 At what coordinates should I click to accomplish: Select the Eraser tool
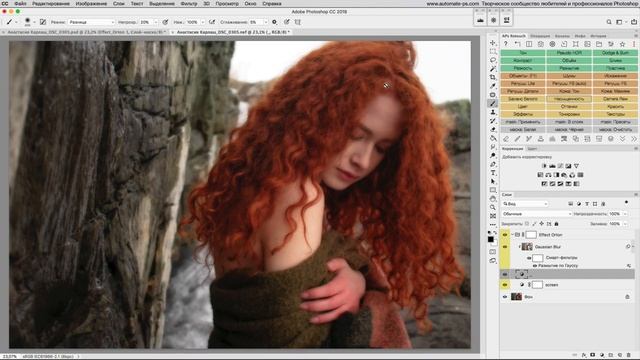493,129
